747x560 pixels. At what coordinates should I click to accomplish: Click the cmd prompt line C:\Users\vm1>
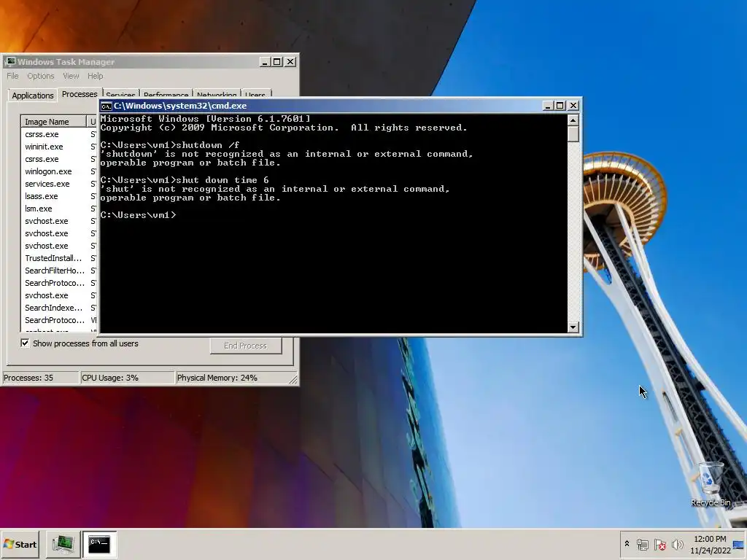(x=139, y=215)
